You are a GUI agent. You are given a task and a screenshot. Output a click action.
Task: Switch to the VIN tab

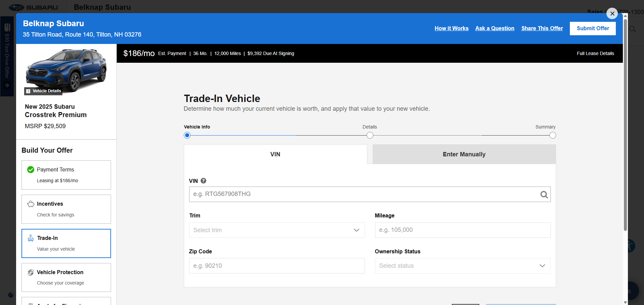[275, 154]
